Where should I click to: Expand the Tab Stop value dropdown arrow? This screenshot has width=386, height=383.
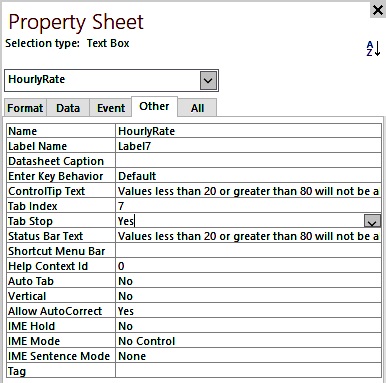pyautogui.click(x=372, y=221)
